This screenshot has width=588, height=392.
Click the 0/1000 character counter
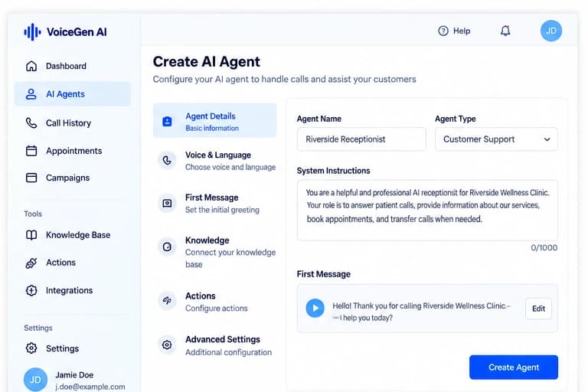click(x=544, y=247)
